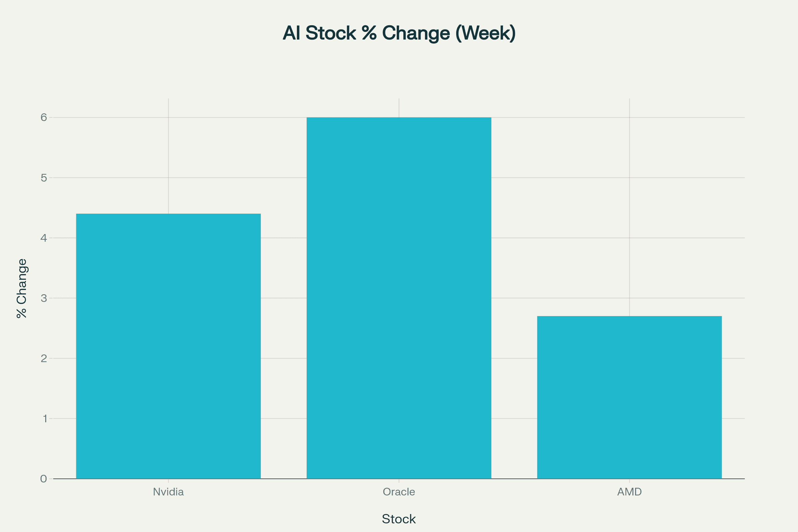Click the vertical gridline above the Nvidia bar
Viewport: 798px width, 532px height.
point(168,156)
